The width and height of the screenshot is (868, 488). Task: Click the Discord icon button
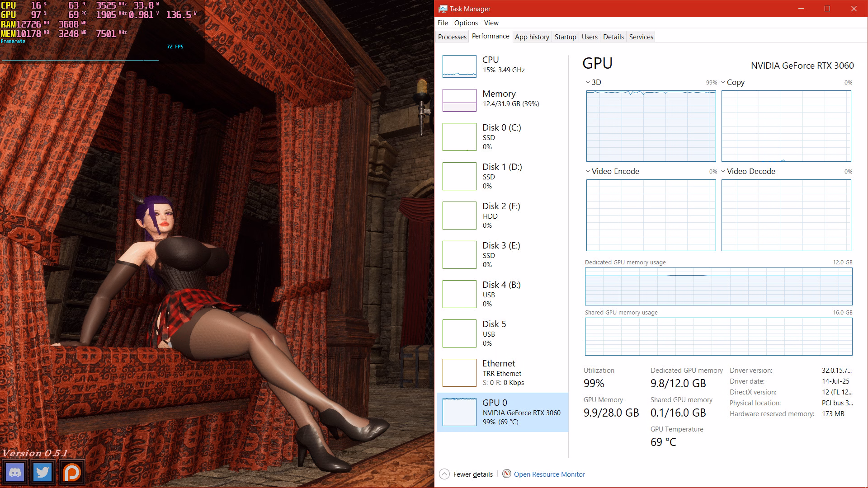[15, 473]
